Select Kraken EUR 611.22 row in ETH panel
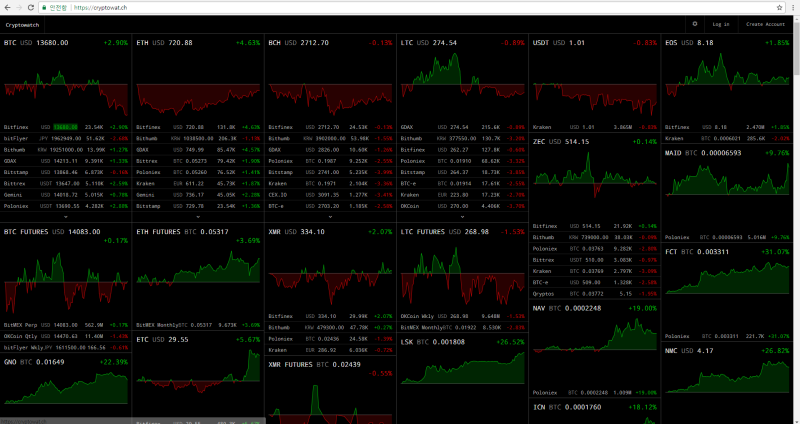The width and height of the screenshot is (800, 424). tap(198, 183)
